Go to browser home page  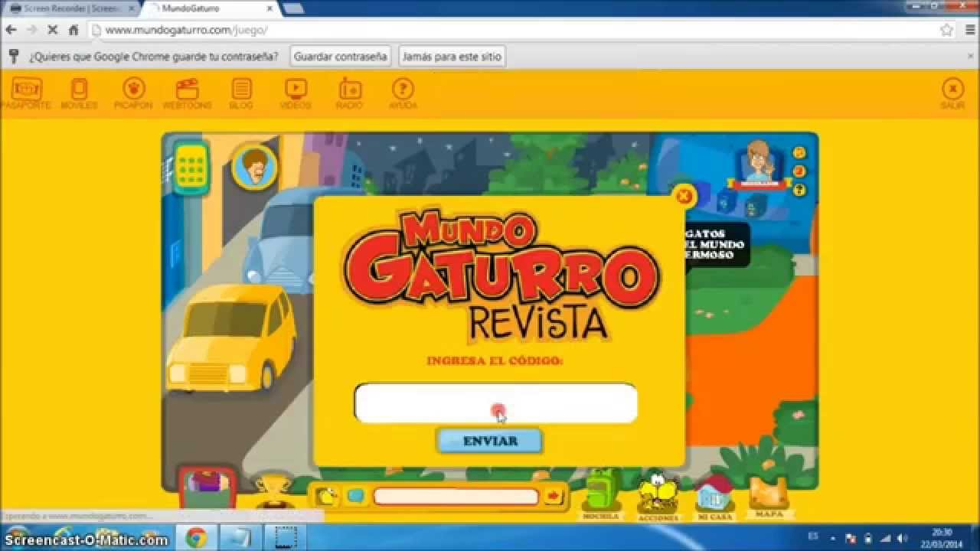pyautogui.click(x=73, y=30)
